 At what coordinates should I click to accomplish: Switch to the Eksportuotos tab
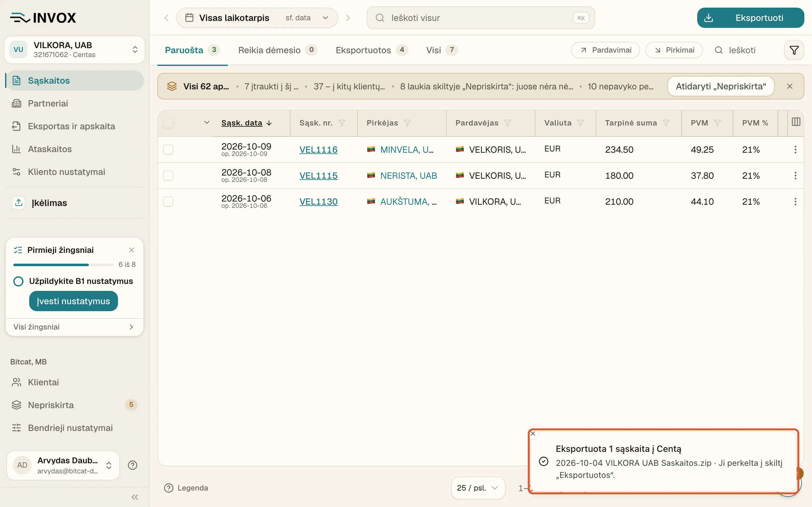tap(372, 50)
